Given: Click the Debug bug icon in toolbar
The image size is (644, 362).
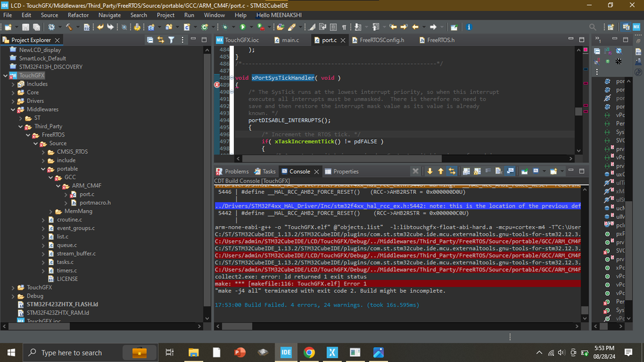Looking at the screenshot, I should pos(225,27).
